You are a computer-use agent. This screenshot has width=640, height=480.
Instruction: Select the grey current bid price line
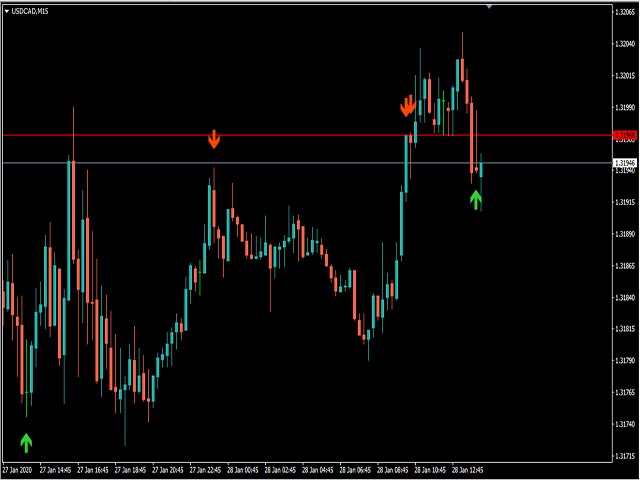tap(307, 163)
